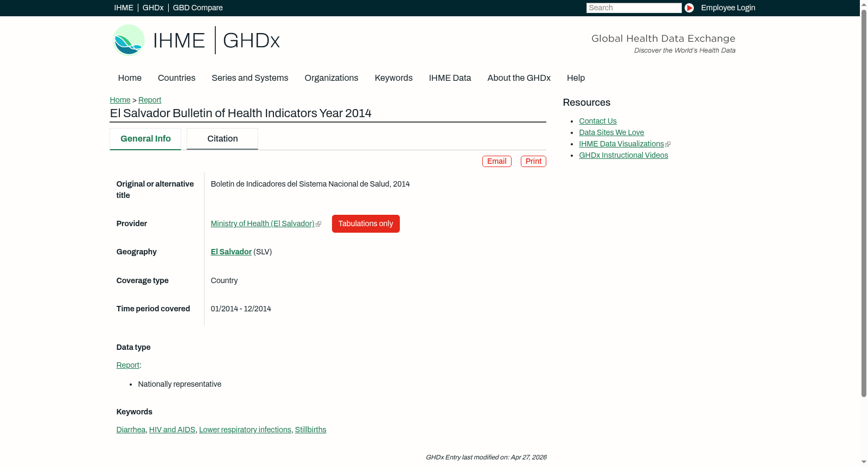Click the page vertical scrollbar
868x467 pixels.
point(864,203)
